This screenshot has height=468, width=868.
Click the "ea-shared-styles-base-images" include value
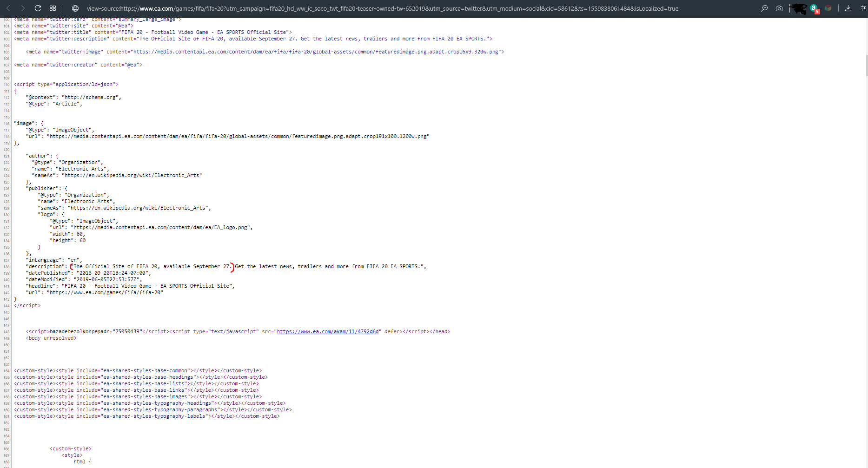146,397
